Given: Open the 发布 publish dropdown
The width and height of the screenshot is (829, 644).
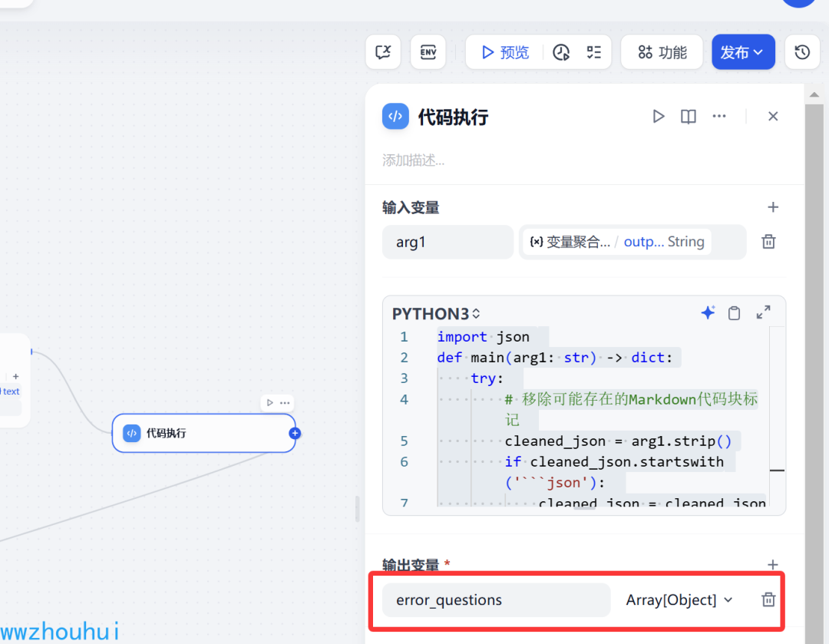Looking at the screenshot, I should pos(743,52).
